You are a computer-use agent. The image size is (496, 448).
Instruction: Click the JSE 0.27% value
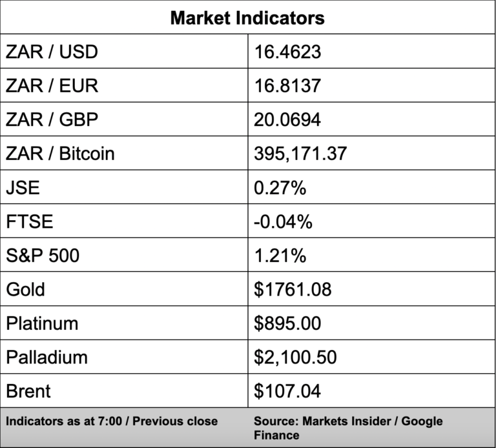[x=280, y=188]
